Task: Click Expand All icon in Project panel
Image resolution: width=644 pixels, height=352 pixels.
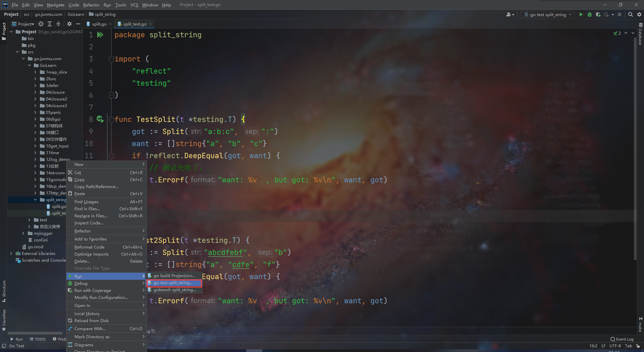Action: pos(50,24)
